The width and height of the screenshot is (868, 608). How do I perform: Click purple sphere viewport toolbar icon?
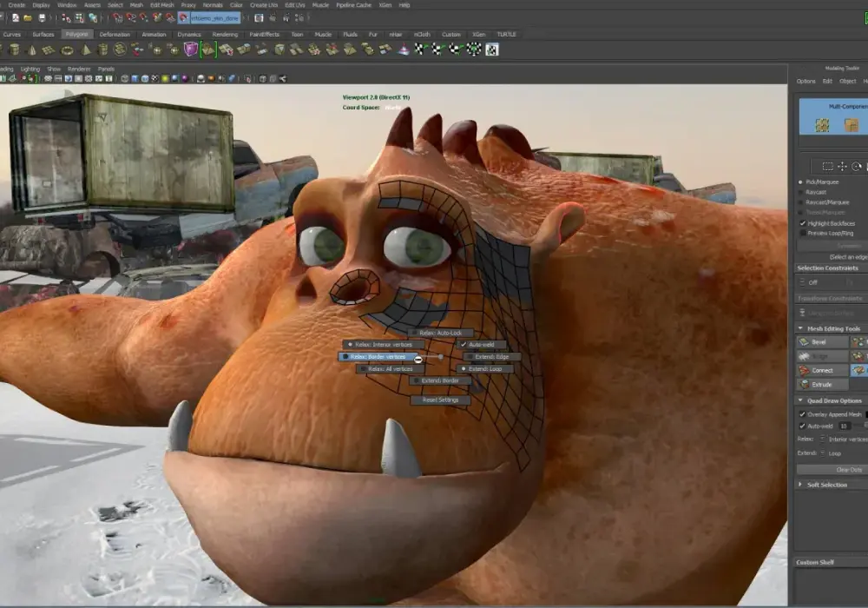coord(185,79)
